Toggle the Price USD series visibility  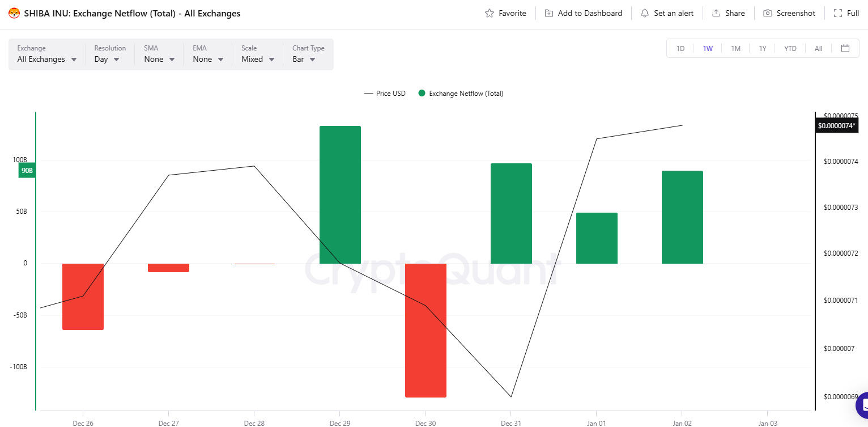pos(385,93)
